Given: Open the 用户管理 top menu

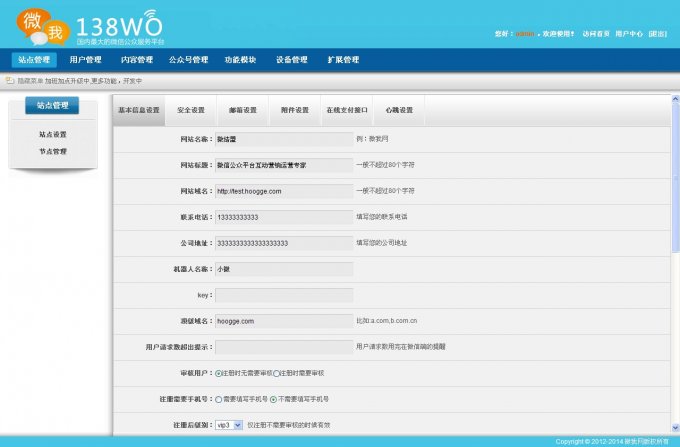Looking at the screenshot, I should (x=85, y=60).
